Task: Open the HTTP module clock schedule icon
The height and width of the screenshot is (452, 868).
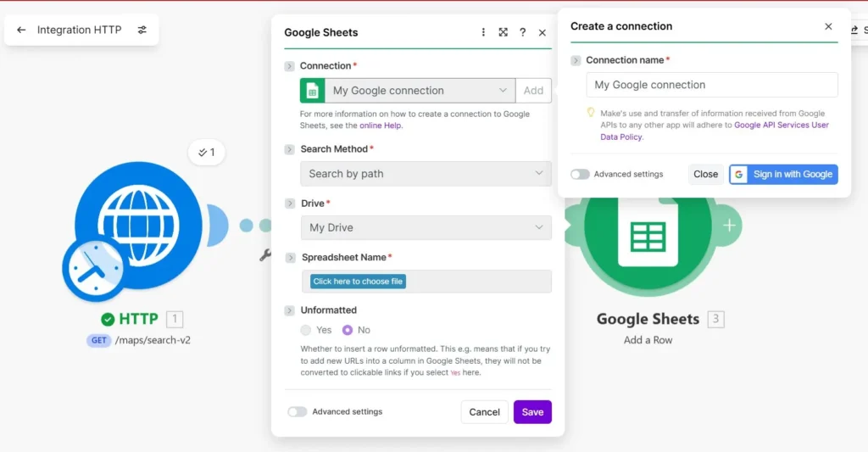Action: coord(94,268)
